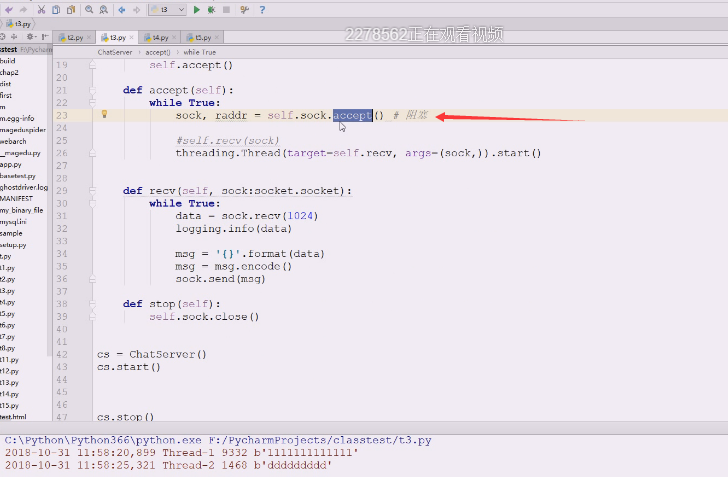Viewport: 728px width, 477px height.
Task: Click the Undo arrow in the toolbar
Action: (x=9, y=9)
